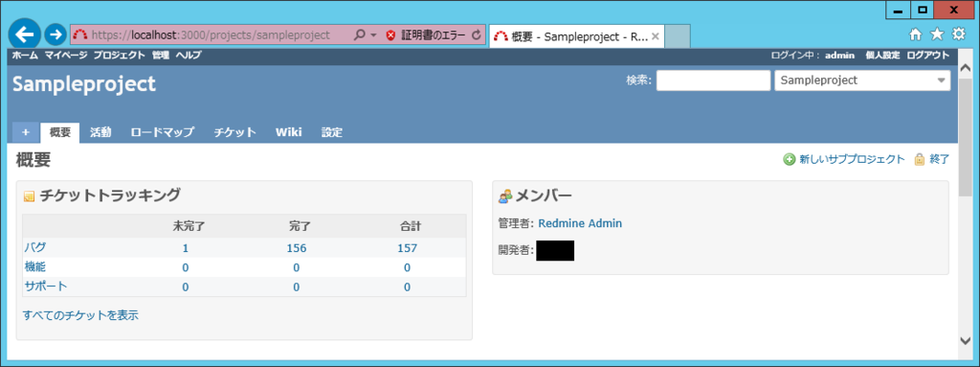Expand the plus new object menu

(x=26, y=132)
